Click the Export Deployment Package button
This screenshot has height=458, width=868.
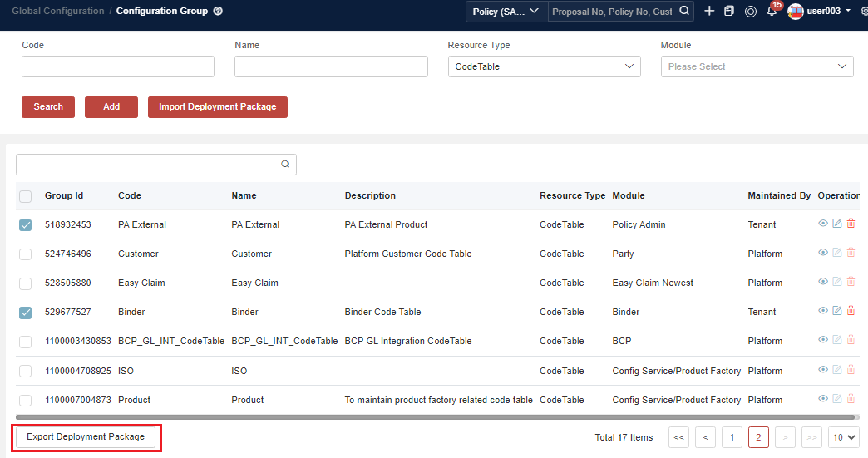click(x=86, y=437)
